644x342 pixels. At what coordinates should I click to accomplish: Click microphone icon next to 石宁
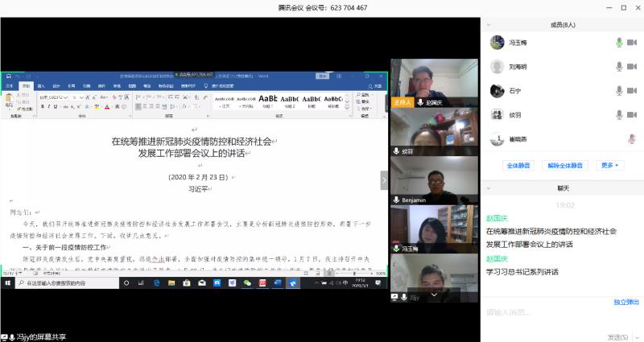(618, 91)
